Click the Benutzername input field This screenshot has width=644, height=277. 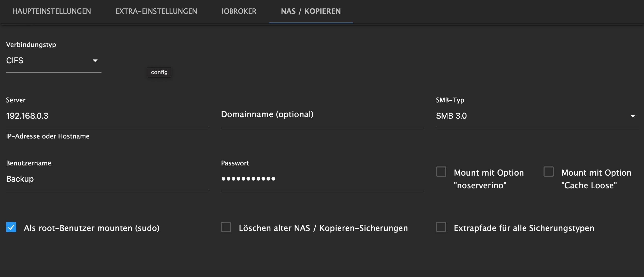click(107, 179)
